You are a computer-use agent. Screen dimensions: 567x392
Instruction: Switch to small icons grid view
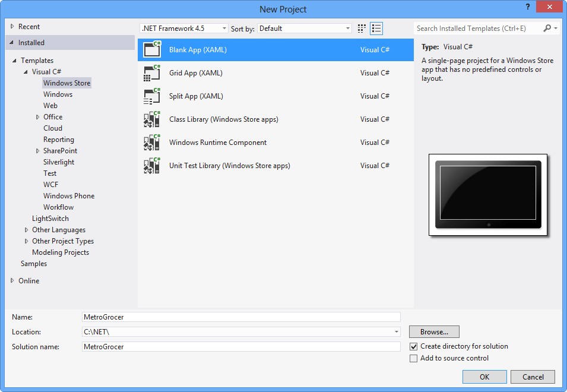point(362,28)
